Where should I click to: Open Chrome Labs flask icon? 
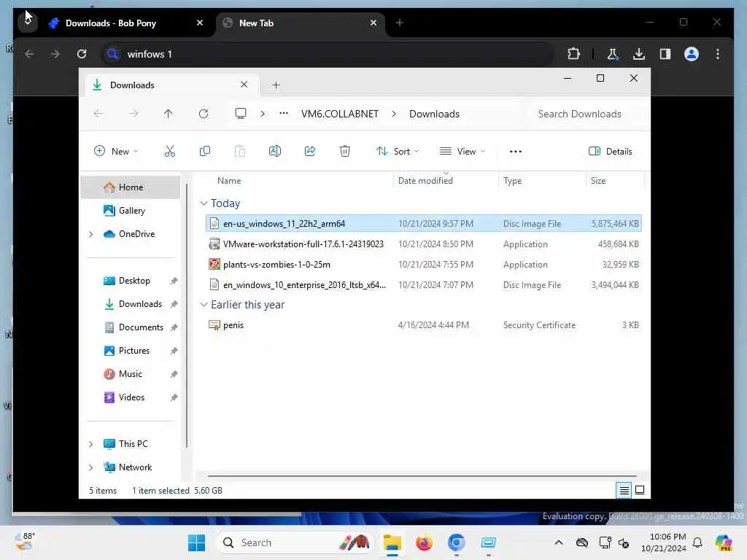pos(613,54)
